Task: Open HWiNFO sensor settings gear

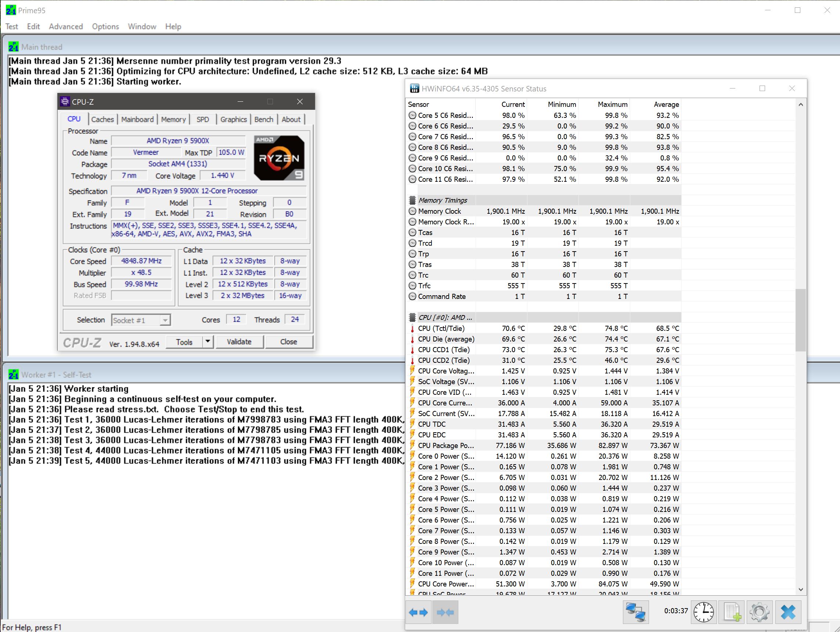Action: (759, 612)
